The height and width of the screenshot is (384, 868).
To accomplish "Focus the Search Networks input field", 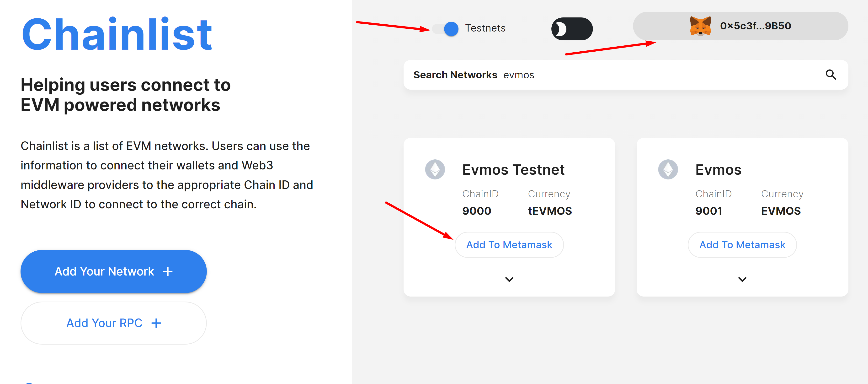I will (657, 75).
